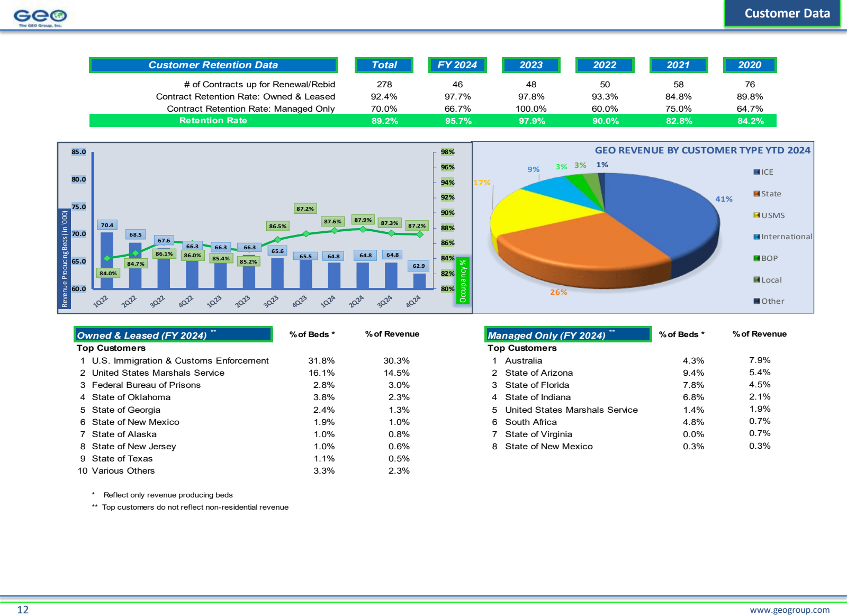Click the 9% pie slice label

click(533, 169)
